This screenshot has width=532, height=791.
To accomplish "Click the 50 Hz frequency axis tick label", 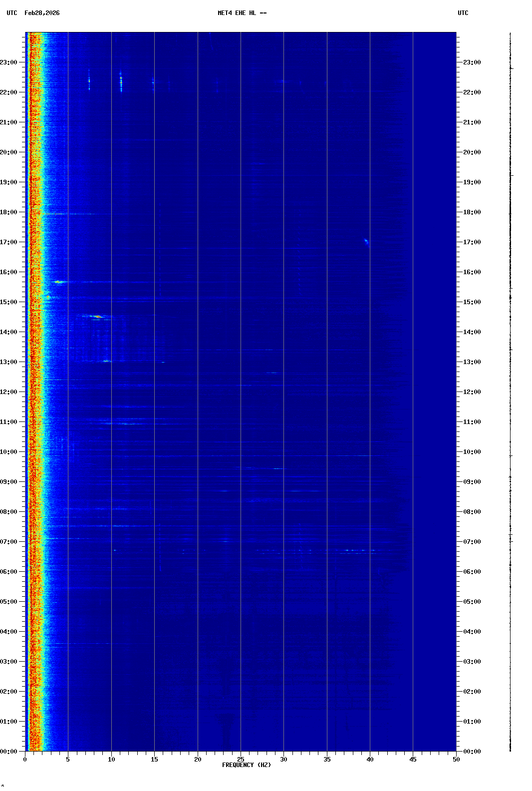I will pos(456,760).
